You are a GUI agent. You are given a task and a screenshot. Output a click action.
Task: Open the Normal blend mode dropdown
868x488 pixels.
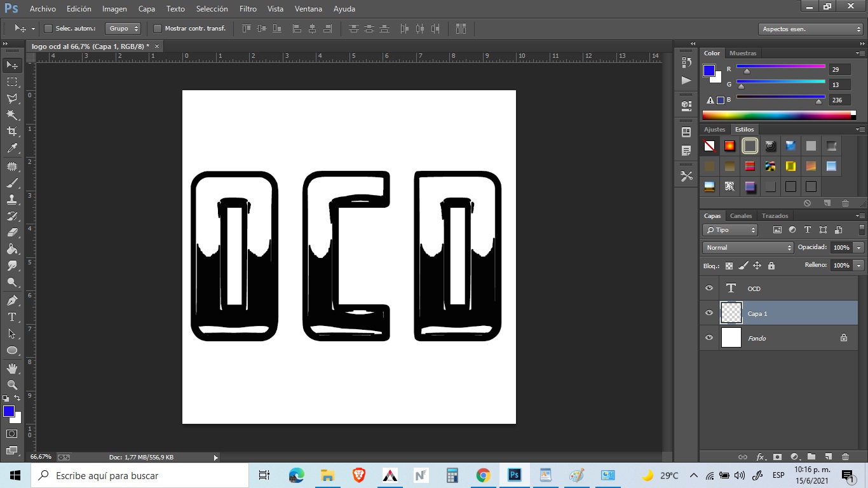pyautogui.click(x=749, y=248)
